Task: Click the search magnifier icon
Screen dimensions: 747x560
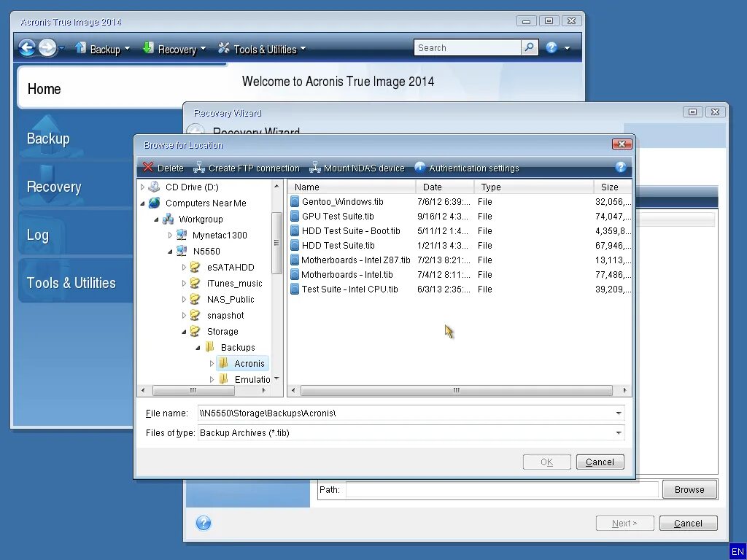Action: coord(530,47)
